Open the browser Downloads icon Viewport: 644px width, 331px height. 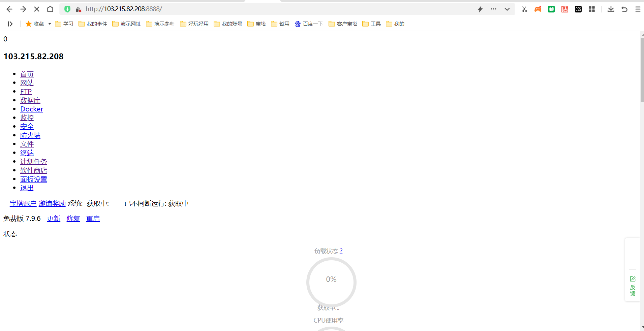coord(610,9)
